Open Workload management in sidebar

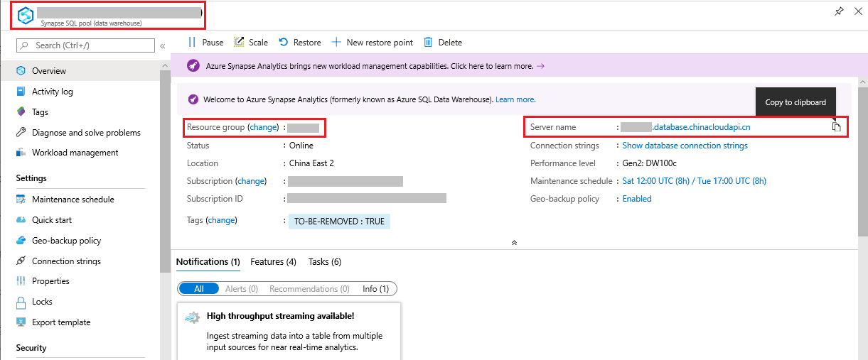click(x=75, y=153)
